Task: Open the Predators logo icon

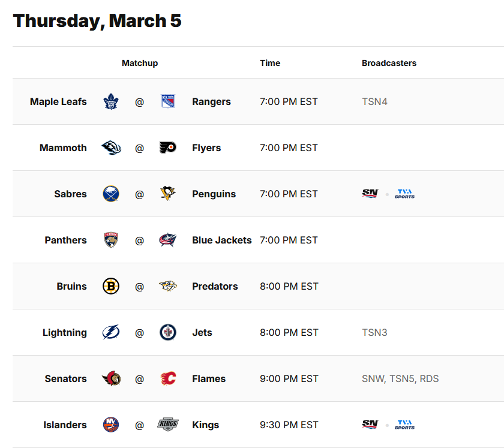Action: (x=168, y=287)
